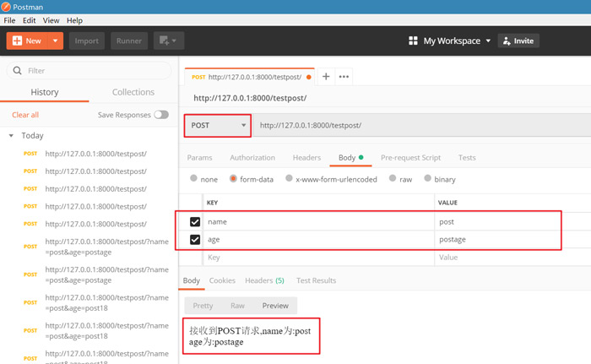This screenshot has height=364, width=591.
Task: Uncheck the name key row checkbox
Action: point(195,222)
